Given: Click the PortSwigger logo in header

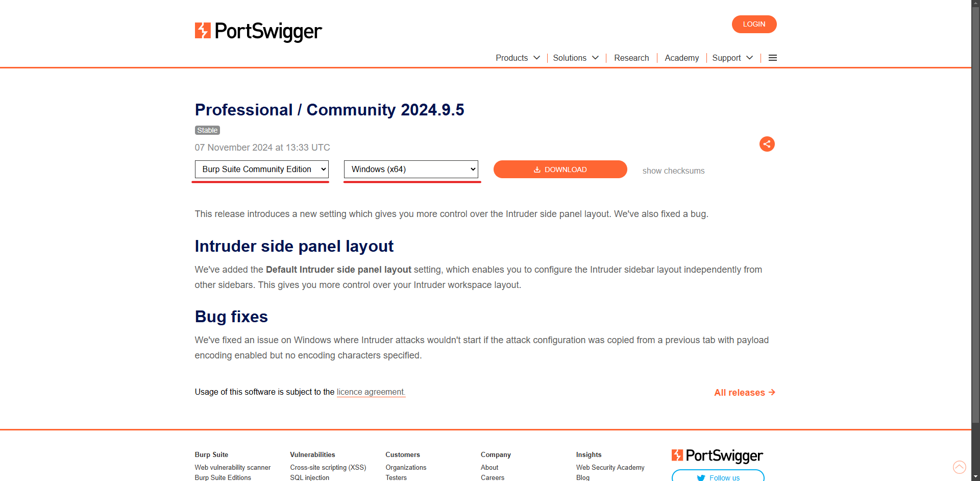Looking at the screenshot, I should pos(258,31).
